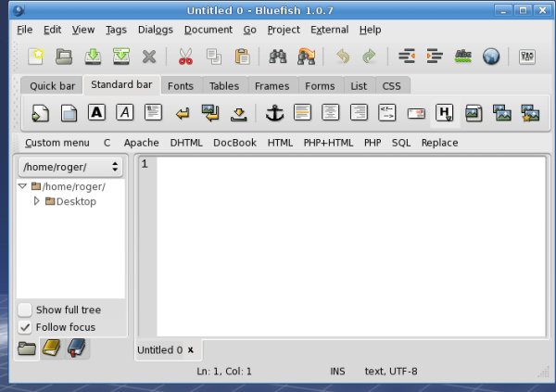Click the binoculars Find icon
This screenshot has height=392, width=556.
276,57
